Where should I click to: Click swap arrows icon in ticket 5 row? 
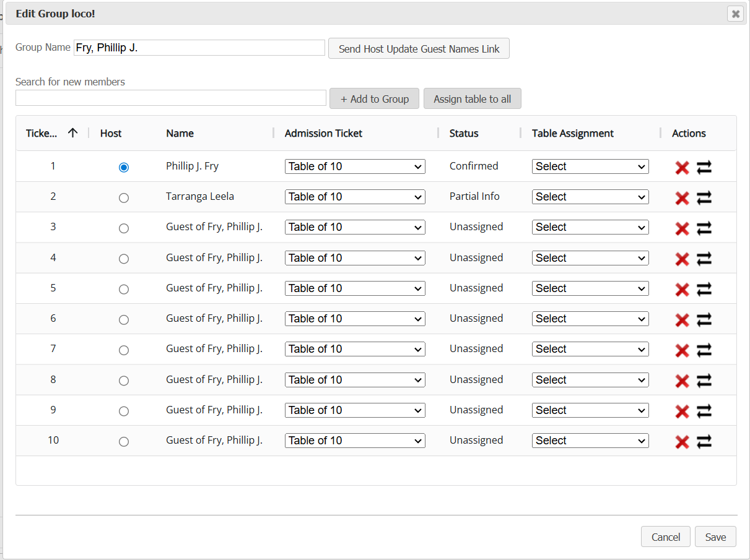704,289
